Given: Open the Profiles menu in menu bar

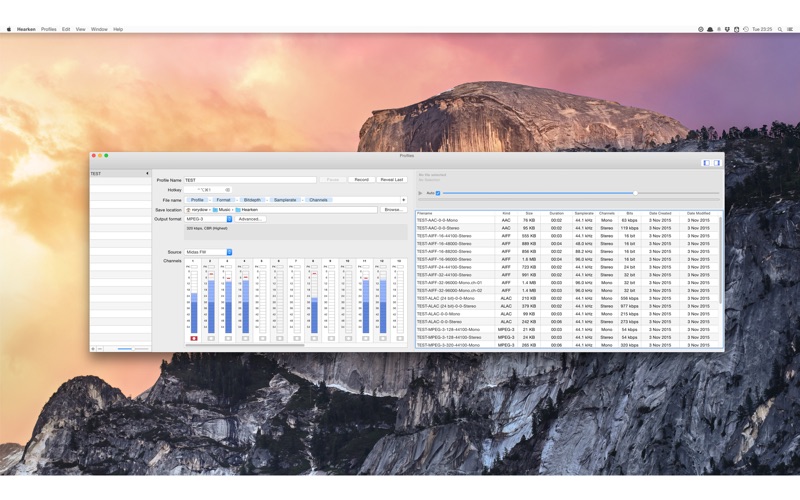Looking at the screenshot, I should [x=48, y=30].
